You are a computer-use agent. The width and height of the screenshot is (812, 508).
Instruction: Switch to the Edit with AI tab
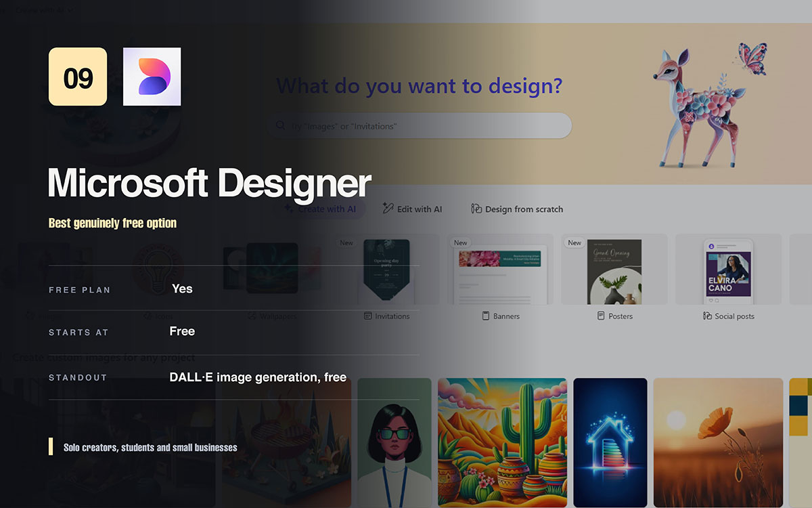click(x=412, y=209)
